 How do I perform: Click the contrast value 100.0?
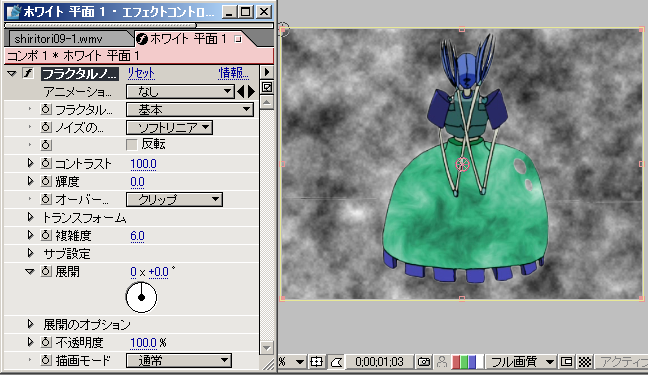click(143, 164)
